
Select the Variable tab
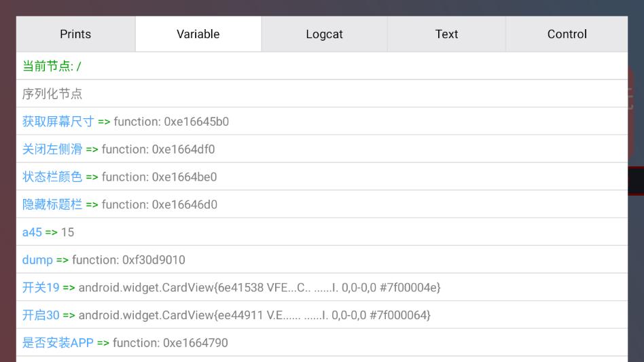[198, 34]
